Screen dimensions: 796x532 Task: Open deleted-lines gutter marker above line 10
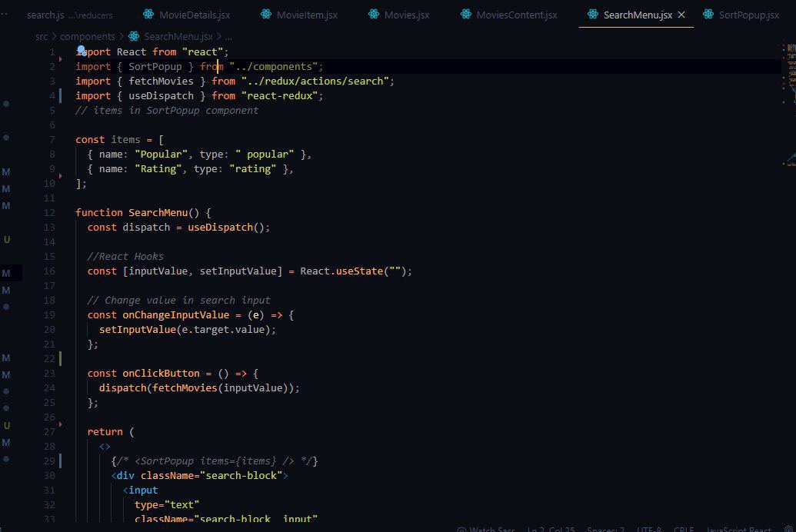click(x=61, y=176)
